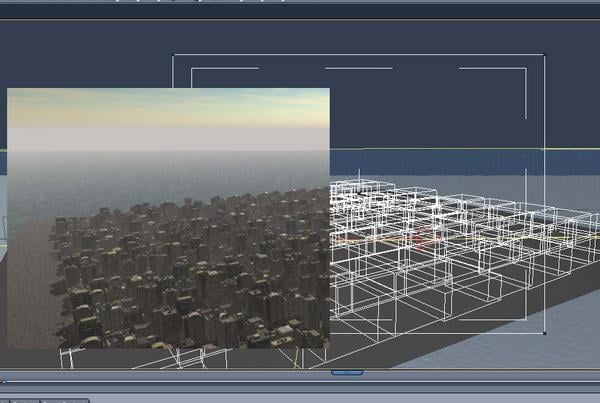Click the blue splitter handle below viewport
600x403 pixels.
point(347,372)
